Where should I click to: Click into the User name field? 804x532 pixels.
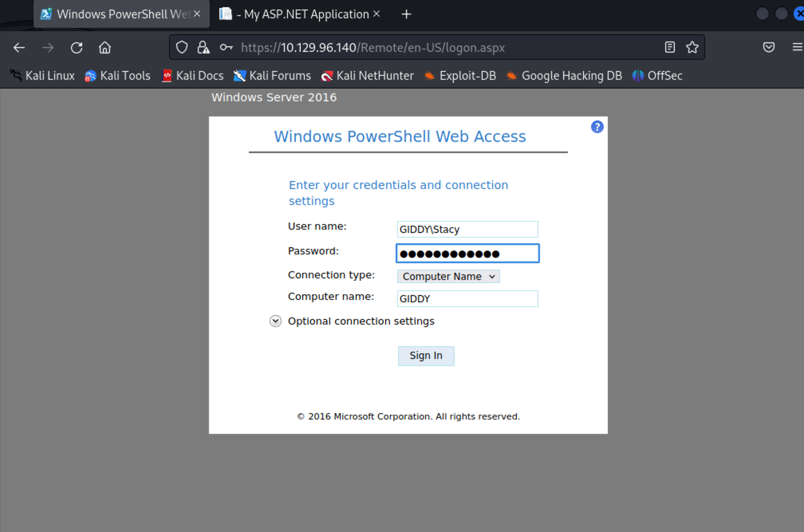467,229
